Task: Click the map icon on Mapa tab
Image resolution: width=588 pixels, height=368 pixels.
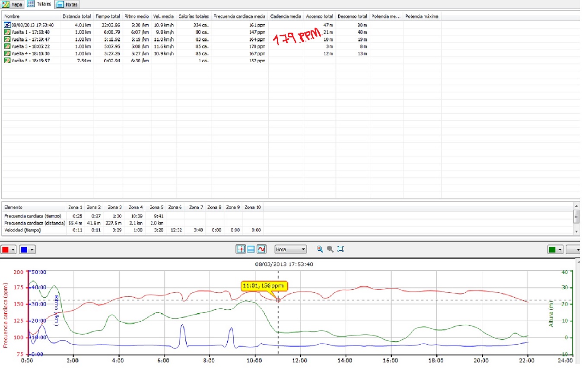Action: (6, 4)
